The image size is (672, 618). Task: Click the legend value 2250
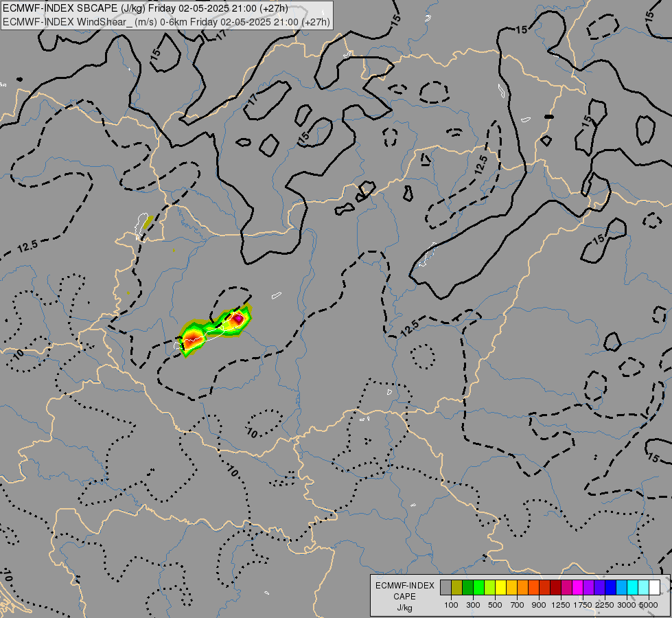click(605, 605)
